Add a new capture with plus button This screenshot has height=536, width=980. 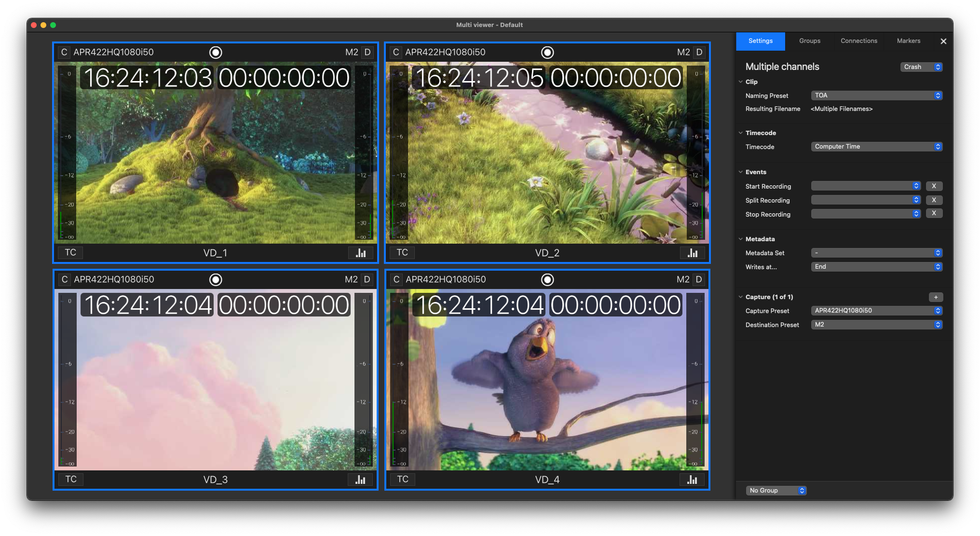(x=936, y=297)
